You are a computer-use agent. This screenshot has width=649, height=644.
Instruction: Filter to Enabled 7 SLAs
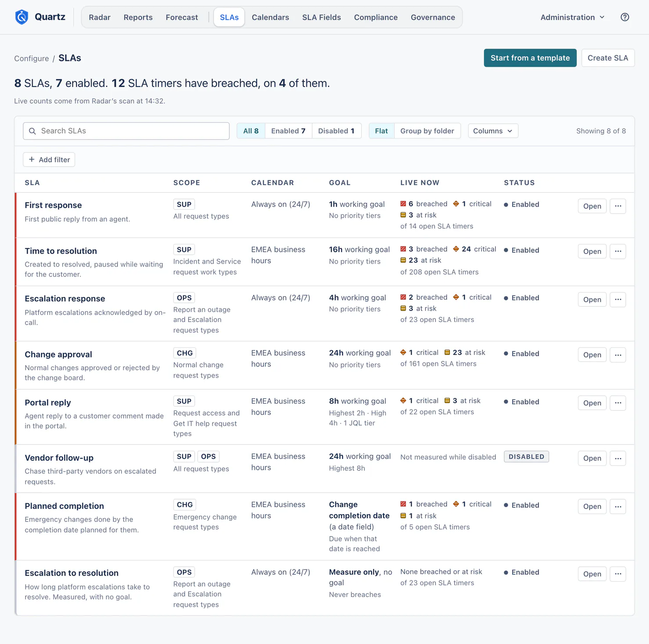(x=289, y=131)
